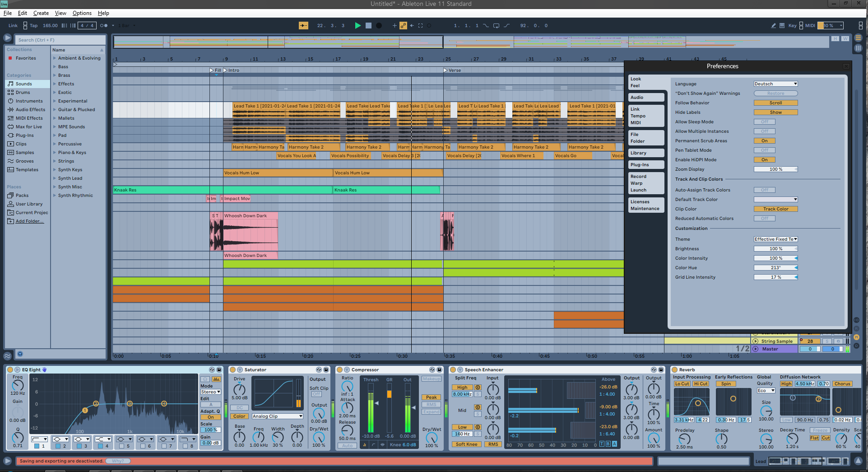
Task: Open the File menu
Action: 8,13
